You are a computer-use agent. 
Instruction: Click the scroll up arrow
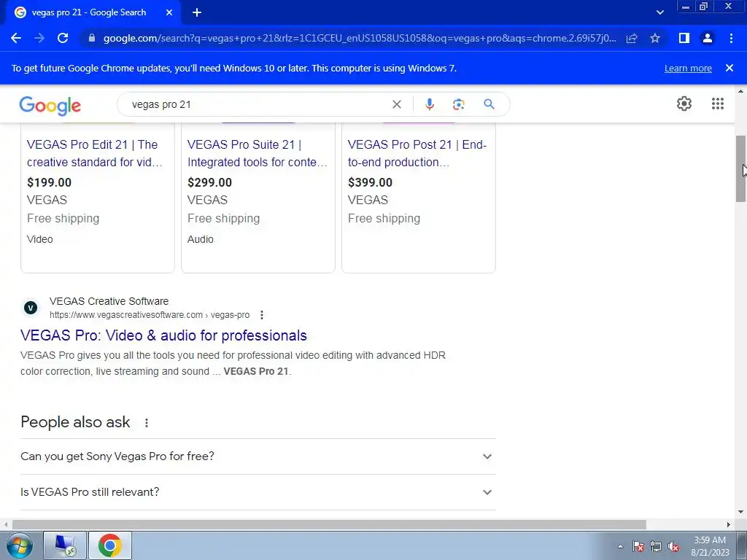click(740, 91)
